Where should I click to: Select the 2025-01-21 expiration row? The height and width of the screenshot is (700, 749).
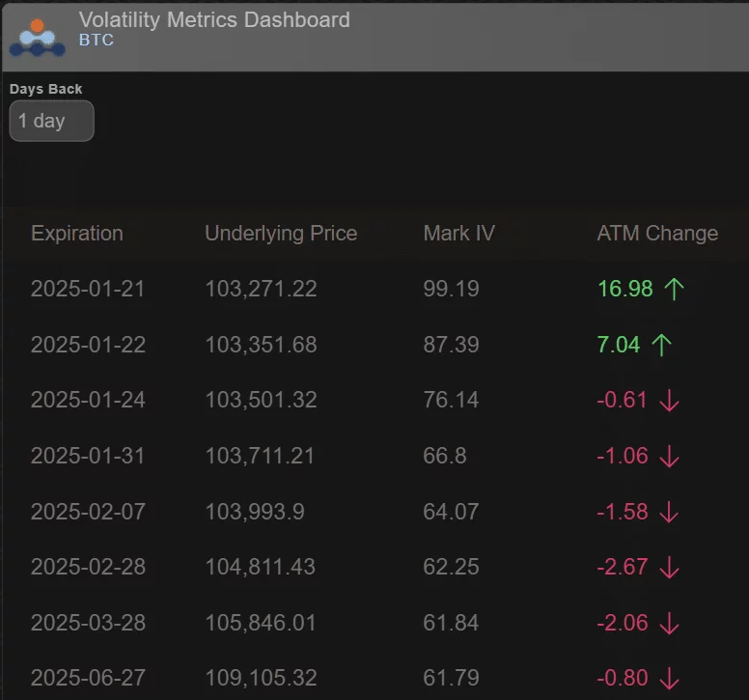pyautogui.click(x=88, y=289)
